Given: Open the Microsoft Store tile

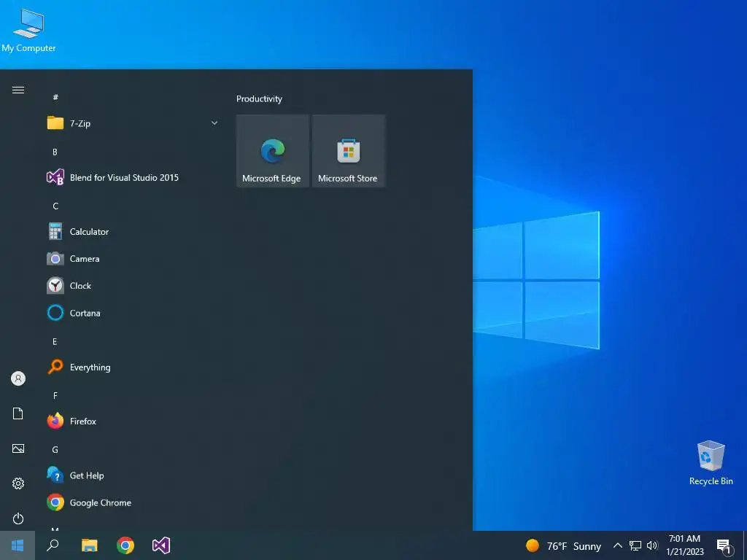Looking at the screenshot, I should point(348,151).
